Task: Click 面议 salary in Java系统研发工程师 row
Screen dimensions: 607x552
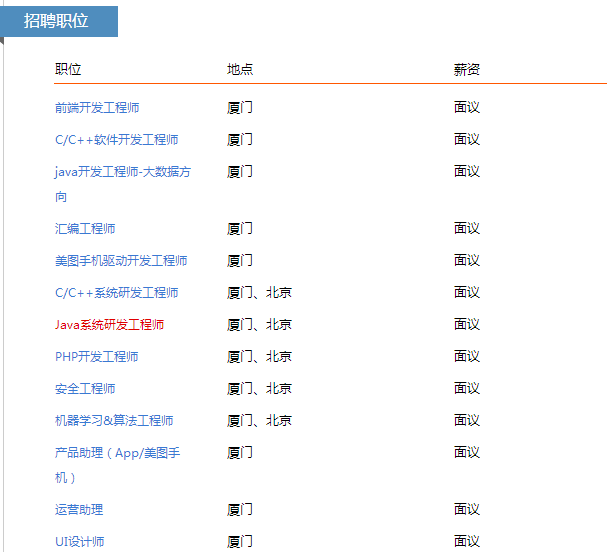Action: pyautogui.click(x=466, y=324)
